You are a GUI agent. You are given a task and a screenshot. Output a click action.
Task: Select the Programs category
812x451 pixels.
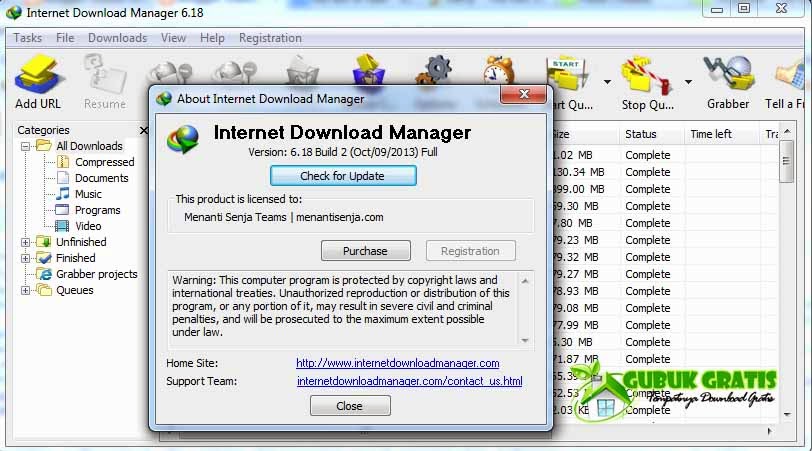pos(97,210)
